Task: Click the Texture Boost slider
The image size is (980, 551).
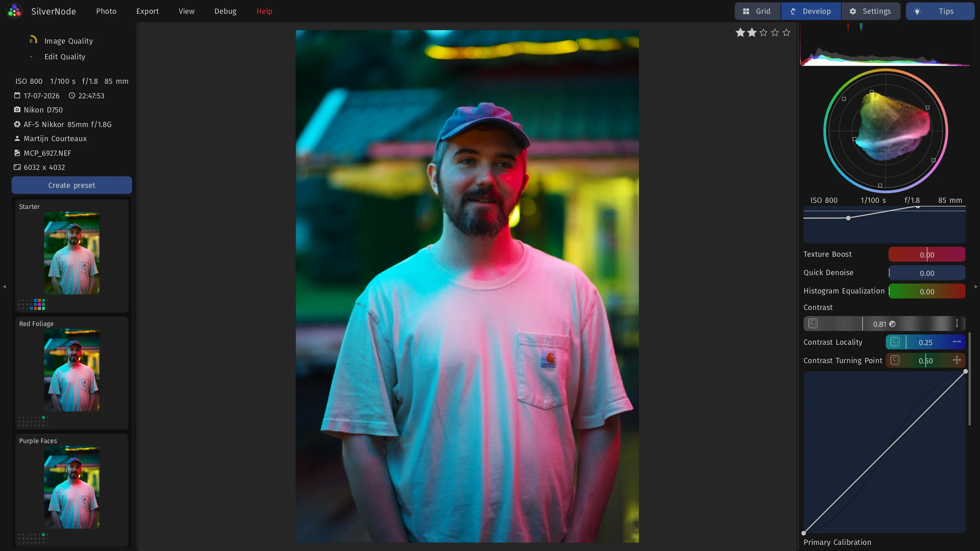Action: pos(927,254)
